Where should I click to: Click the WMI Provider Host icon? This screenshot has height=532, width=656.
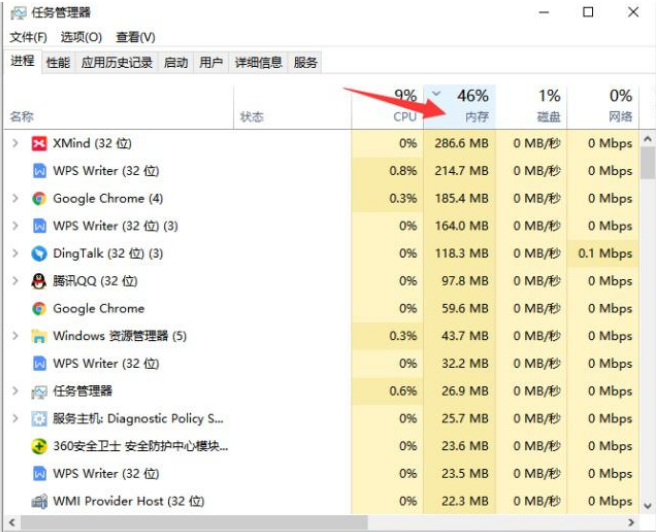point(39,501)
